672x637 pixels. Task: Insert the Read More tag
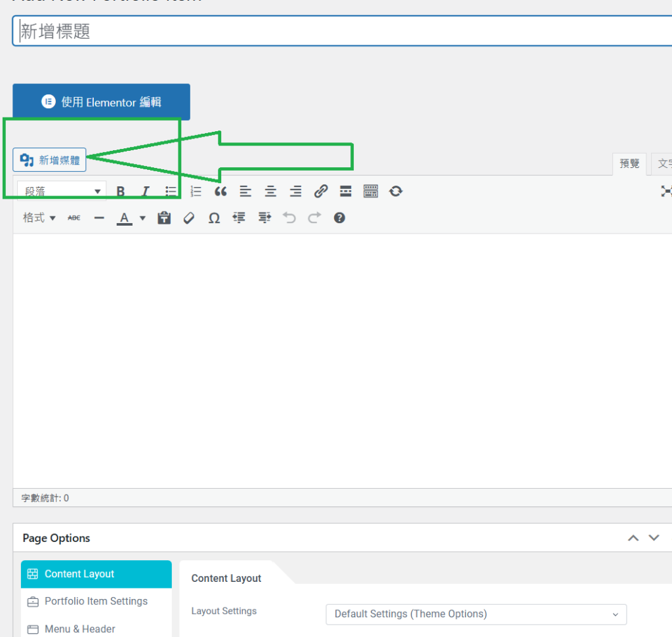tap(346, 192)
